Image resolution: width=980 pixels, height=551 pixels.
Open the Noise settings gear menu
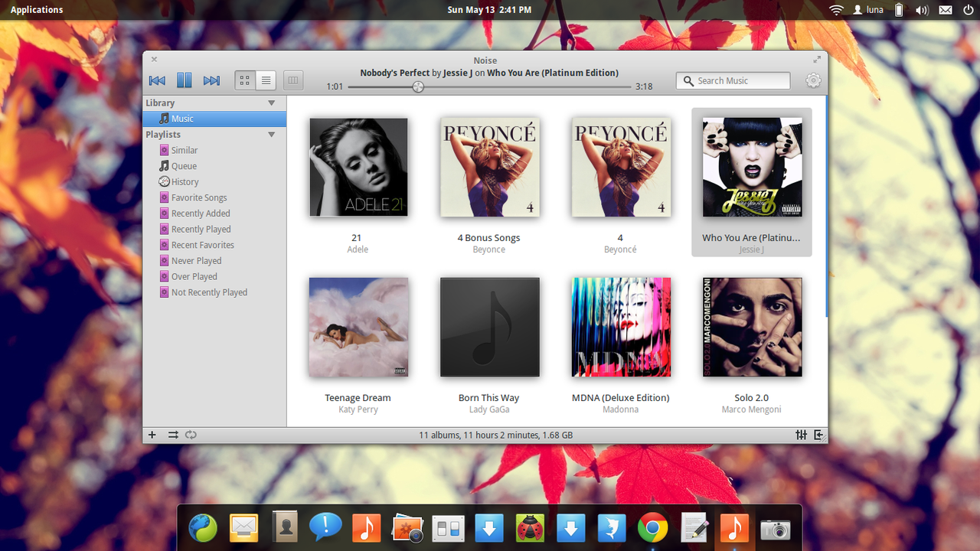(813, 80)
